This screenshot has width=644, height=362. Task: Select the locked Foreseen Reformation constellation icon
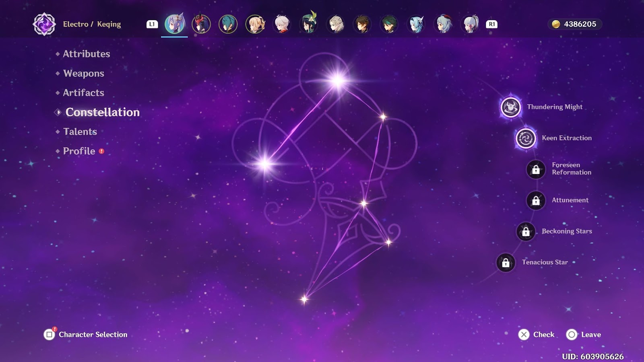click(x=536, y=169)
